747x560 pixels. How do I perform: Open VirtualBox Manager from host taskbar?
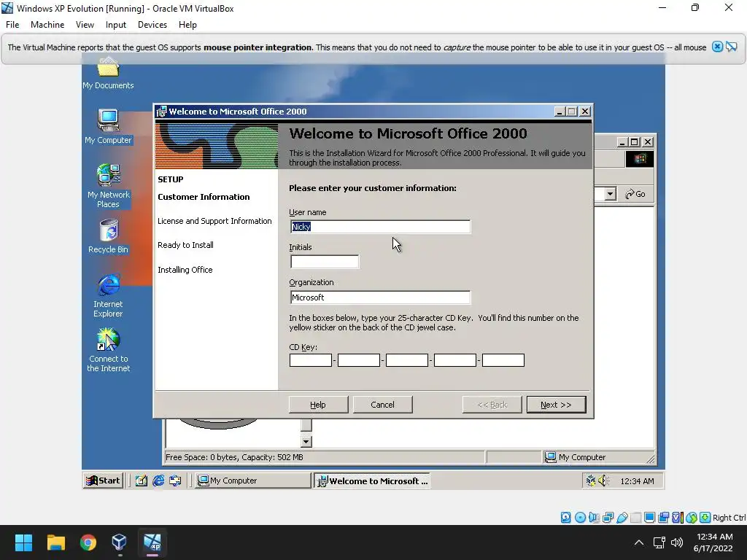(x=120, y=542)
